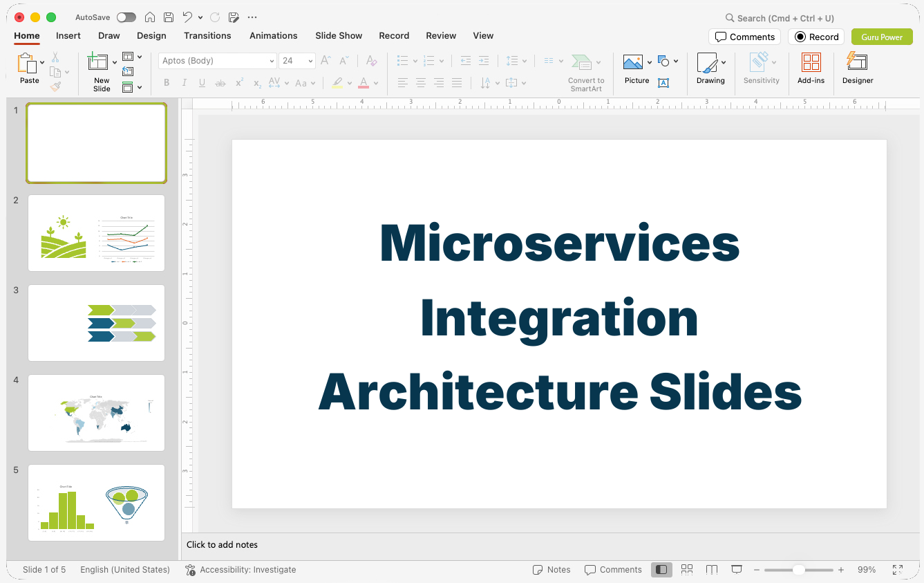The height and width of the screenshot is (583, 924).
Task: Click the Paste clipboard icon
Action: tap(28, 64)
